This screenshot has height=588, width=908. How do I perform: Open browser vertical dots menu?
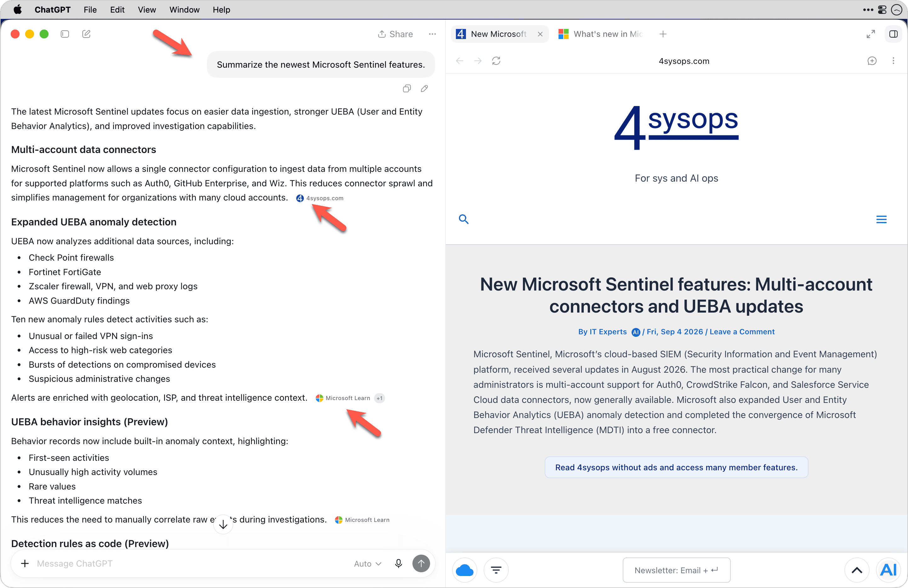click(893, 61)
